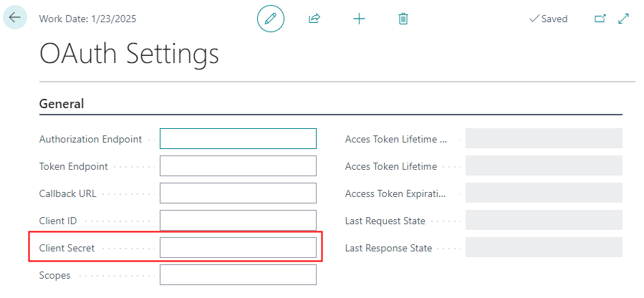This screenshot has height=298, width=644.
Task: Focus the Authorization Endpoint field
Action: [238, 139]
